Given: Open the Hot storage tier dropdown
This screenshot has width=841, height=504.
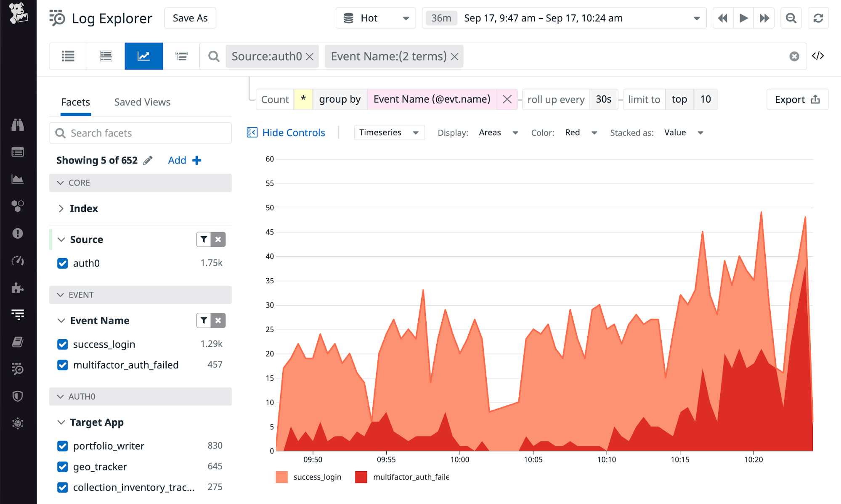Looking at the screenshot, I should coord(375,18).
